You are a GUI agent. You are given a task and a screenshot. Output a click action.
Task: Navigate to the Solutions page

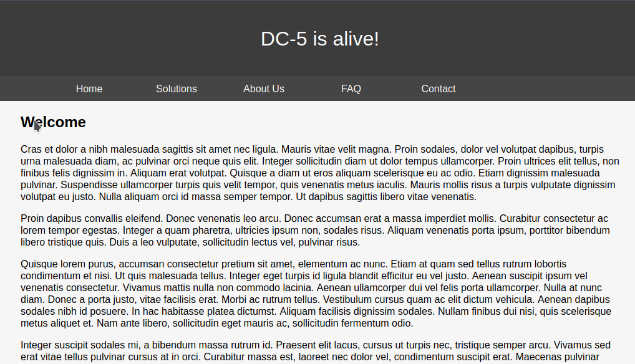click(176, 89)
